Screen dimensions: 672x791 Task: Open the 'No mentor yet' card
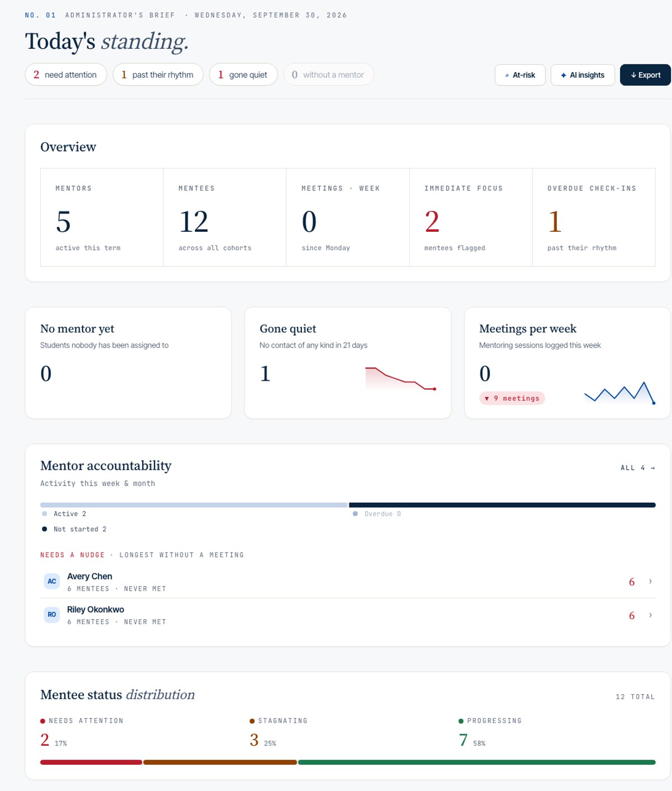tap(128, 363)
